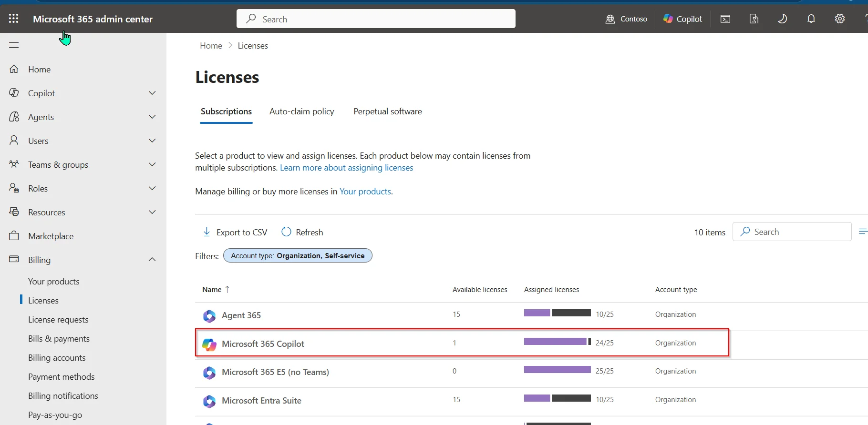Click Microsoft 365 E5 25/25 usage bar
The height and width of the screenshot is (425, 868).
coord(557,370)
